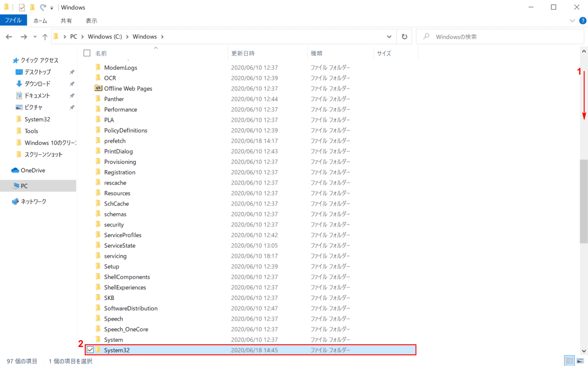
Task: Sort by 名前 column header
Action: click(101, 53)
